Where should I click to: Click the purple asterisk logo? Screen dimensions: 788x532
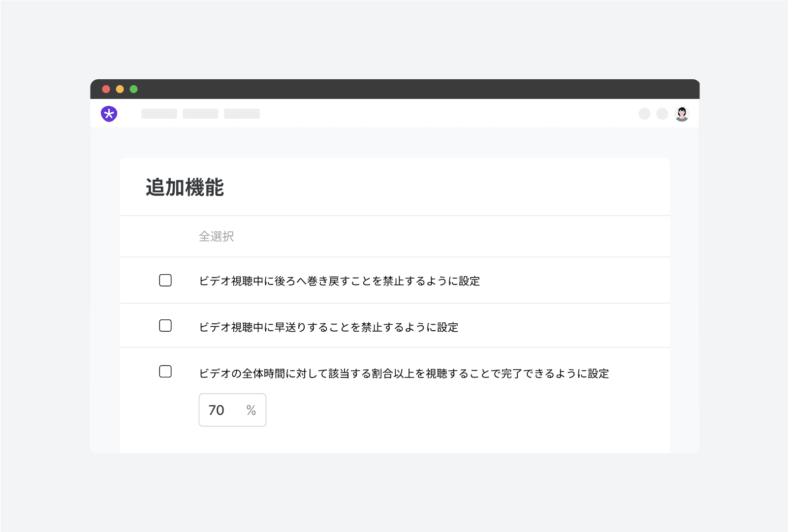[x=109, y=114]
